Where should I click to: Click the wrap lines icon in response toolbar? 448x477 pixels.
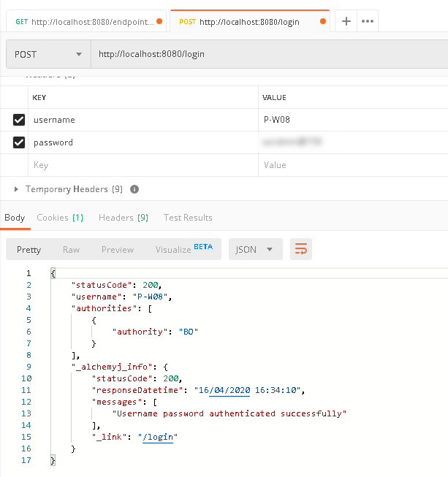click(x=300, y=249)
